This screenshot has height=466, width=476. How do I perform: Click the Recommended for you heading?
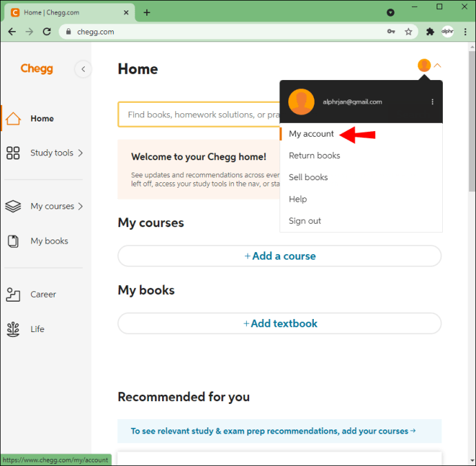pos(184,397)
